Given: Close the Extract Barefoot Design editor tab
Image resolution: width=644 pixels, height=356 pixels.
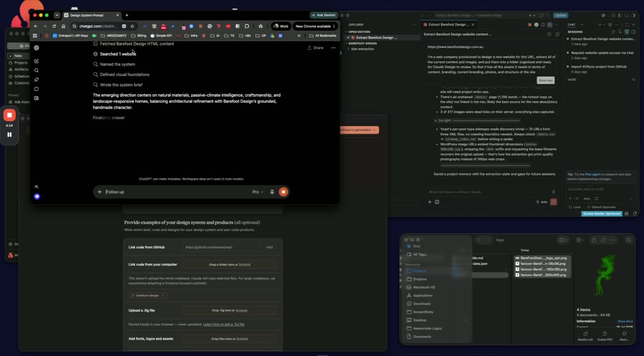Looking at the screenshot, I should pyautogui.click(x=473, y=24).
